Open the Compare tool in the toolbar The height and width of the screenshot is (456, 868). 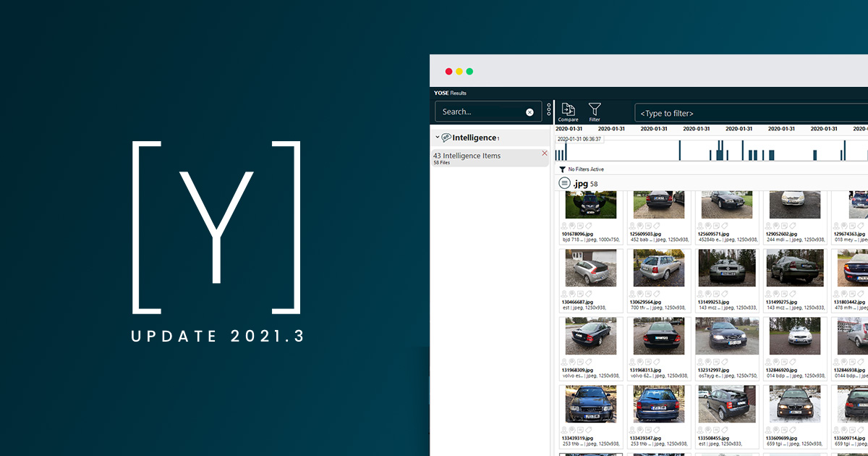[568, 111]
